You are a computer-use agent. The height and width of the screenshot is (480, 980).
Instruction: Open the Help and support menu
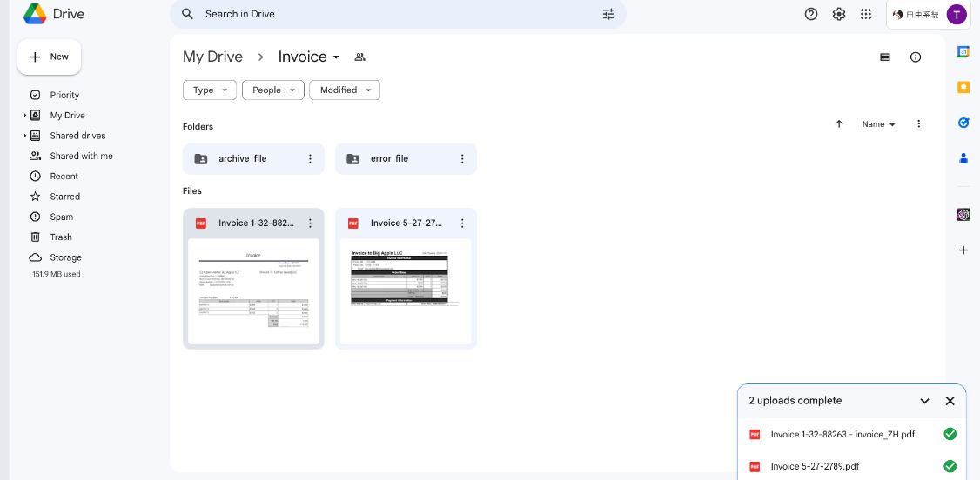click(811, 14)
